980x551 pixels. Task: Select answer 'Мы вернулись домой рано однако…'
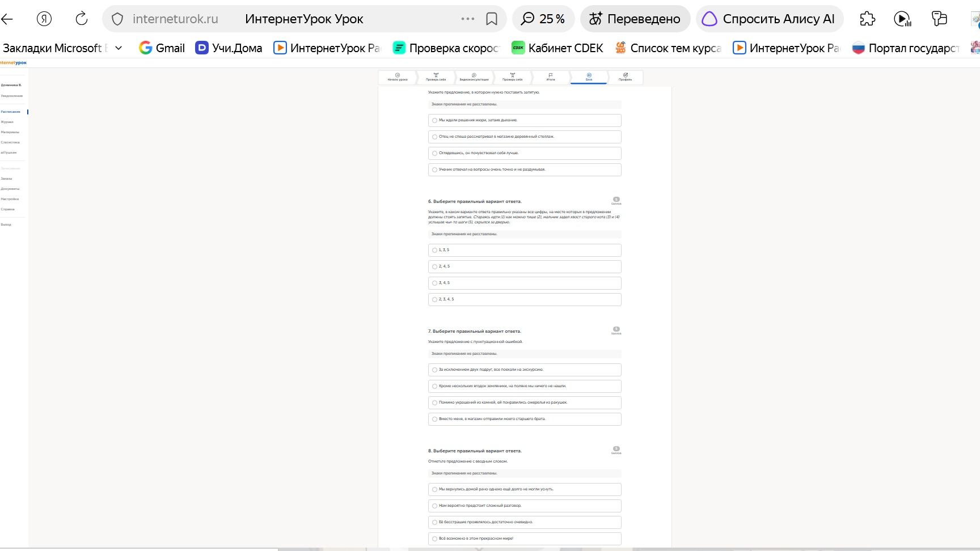pyautogui.click(x=525, y=489)
